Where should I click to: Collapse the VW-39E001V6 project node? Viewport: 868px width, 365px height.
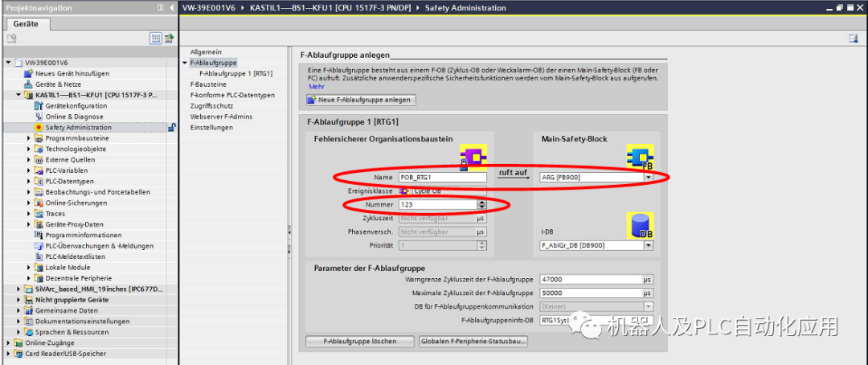(8, 63)
